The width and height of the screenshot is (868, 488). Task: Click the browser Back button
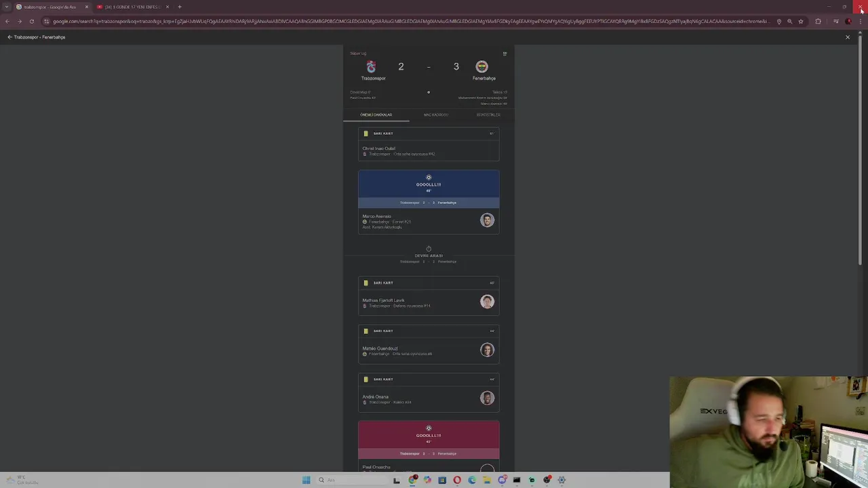click(7, 21)
